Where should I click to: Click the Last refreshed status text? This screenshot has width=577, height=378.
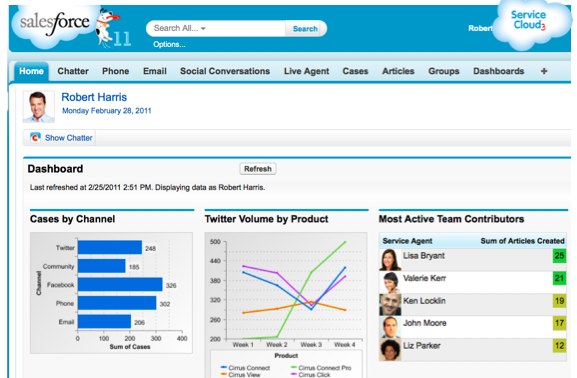pos(147,187)
